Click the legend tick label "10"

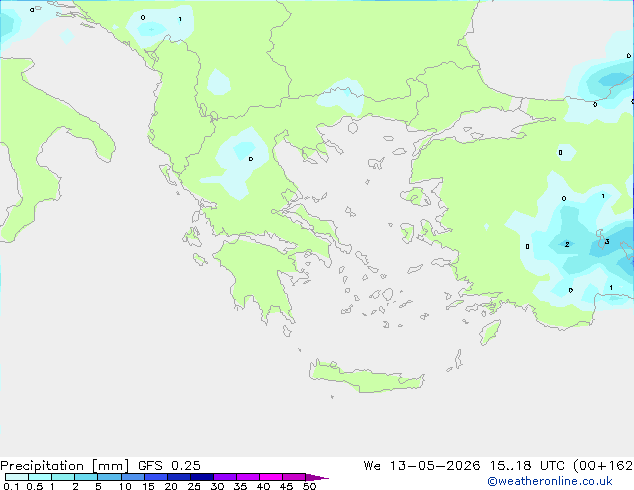[x=125, y=486]
